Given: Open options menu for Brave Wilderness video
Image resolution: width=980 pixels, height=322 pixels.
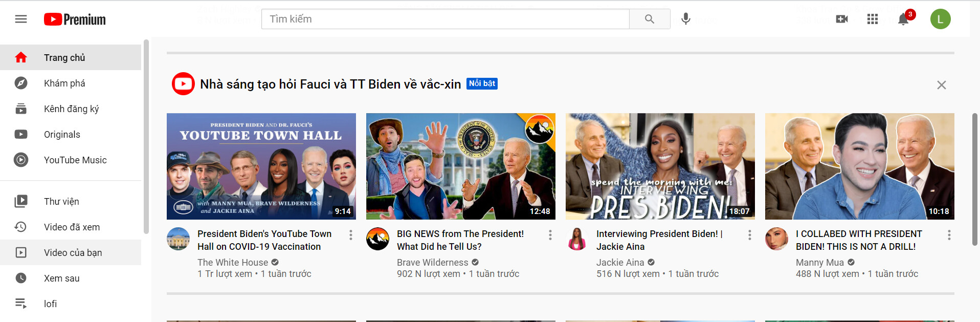Looking at the screenshot, I should click(550, 235).
